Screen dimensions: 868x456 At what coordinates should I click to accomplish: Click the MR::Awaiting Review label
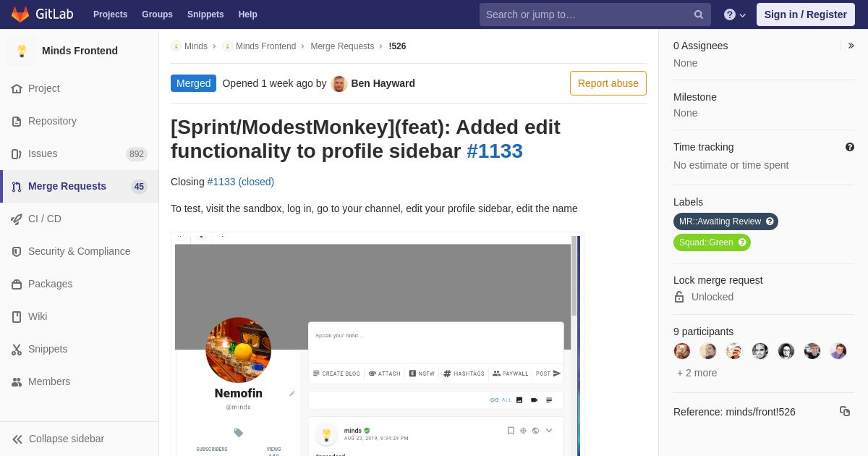720,221
